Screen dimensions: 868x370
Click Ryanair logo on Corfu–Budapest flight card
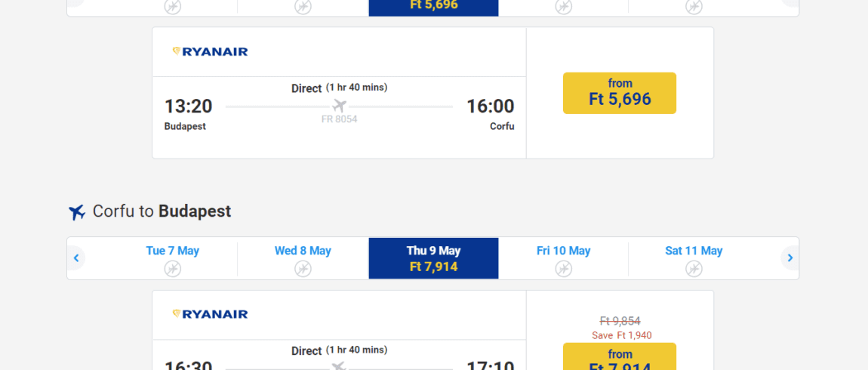211,314
